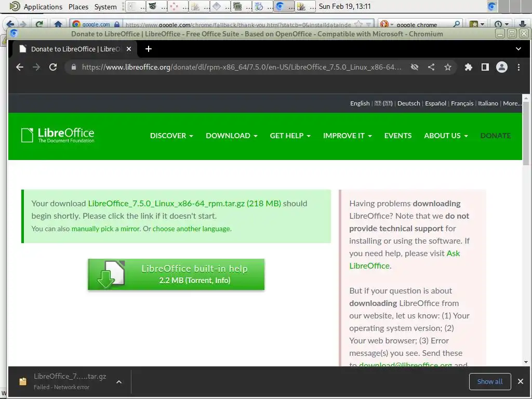Image resolution: width=532 pixels, height=399 pixels.
Task: Switch language to Italiano
Action: click(488, 103)
